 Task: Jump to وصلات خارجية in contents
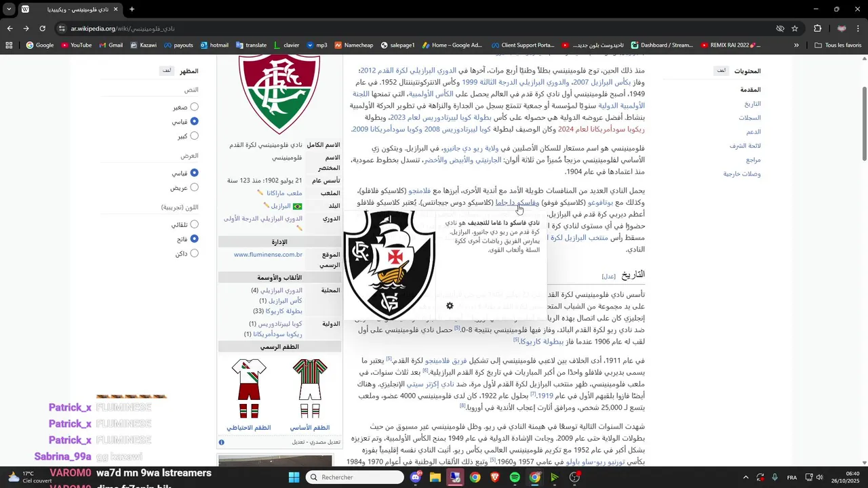742,174
